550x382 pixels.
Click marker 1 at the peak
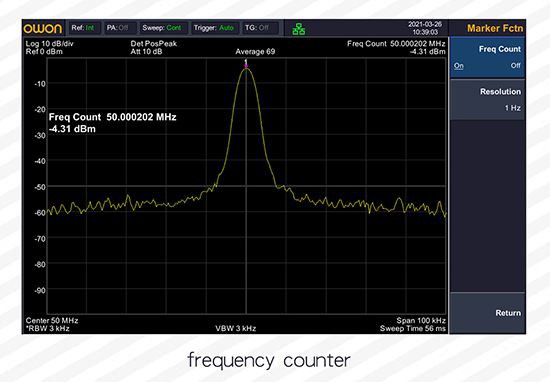246,63
